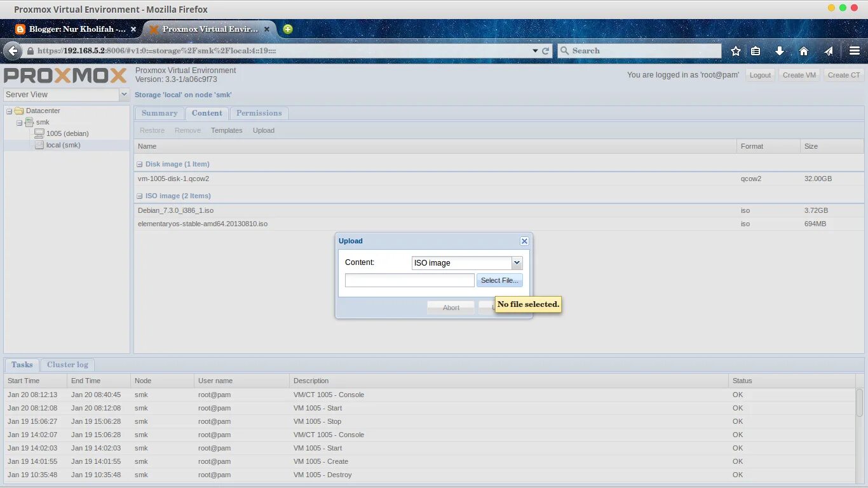Click the file path field in the Upload dialog
The height and width of the screenshot is (488, 868).
410,280
